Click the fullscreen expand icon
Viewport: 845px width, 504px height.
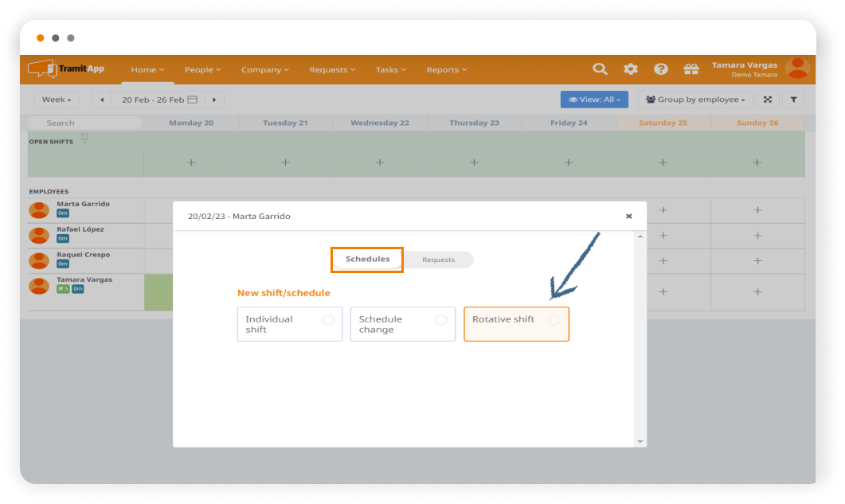[x=767, y=100]
